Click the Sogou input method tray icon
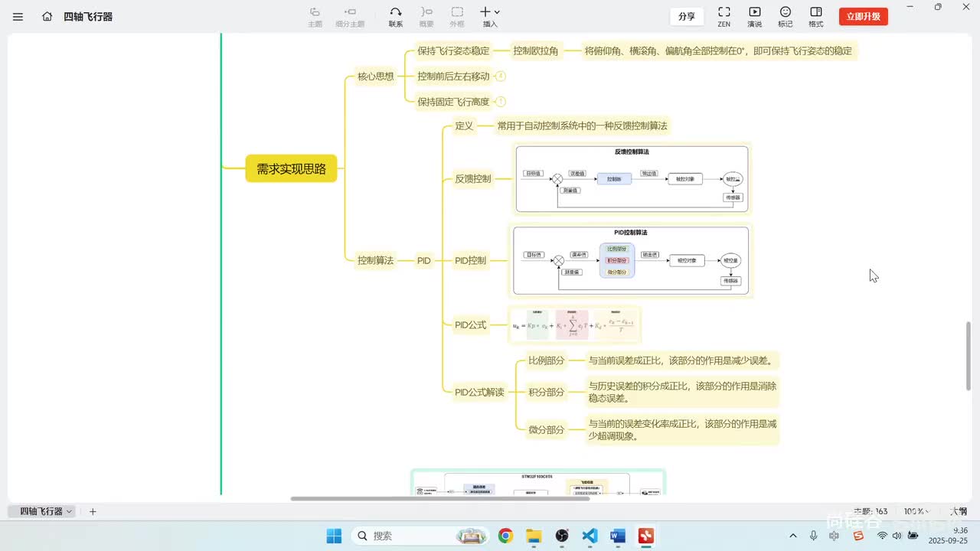The width and height of the screenshot is (980, 551). 858,536
